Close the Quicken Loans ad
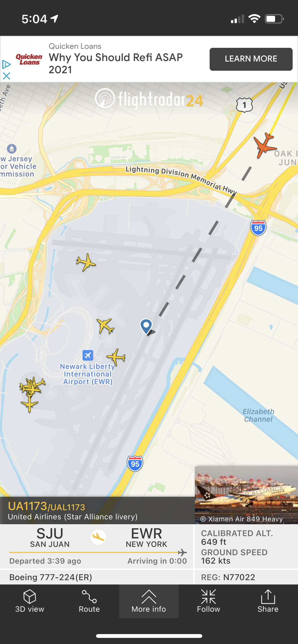The width and height of the screenshot is (298, 644). (x=6, y=76)
